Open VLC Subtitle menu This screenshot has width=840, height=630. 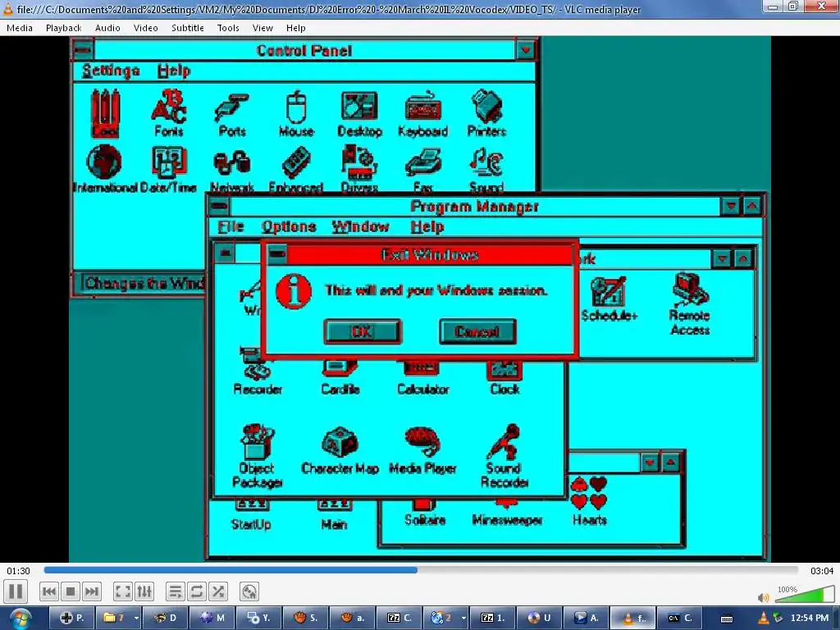point(188,28)
